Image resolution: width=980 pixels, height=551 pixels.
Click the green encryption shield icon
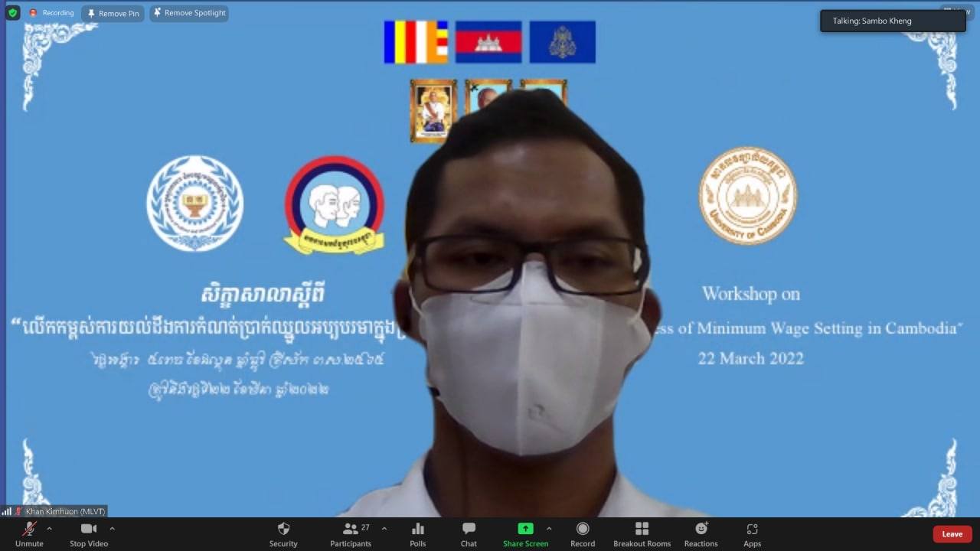coord(12,13)
